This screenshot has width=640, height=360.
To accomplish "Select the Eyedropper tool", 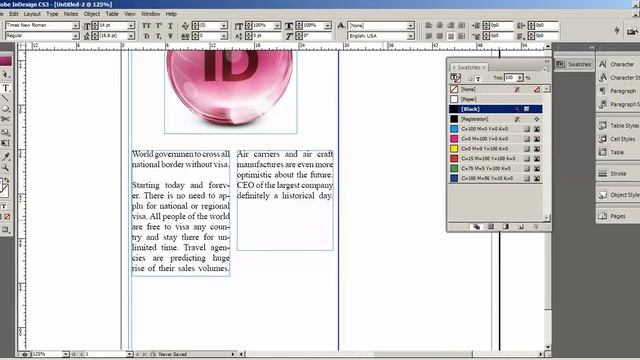I will pos(5,157).
